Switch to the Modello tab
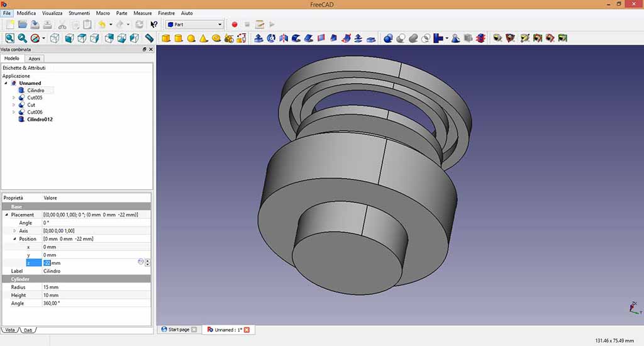This screenshot has height=346, width=644. [x=12, y=59]
